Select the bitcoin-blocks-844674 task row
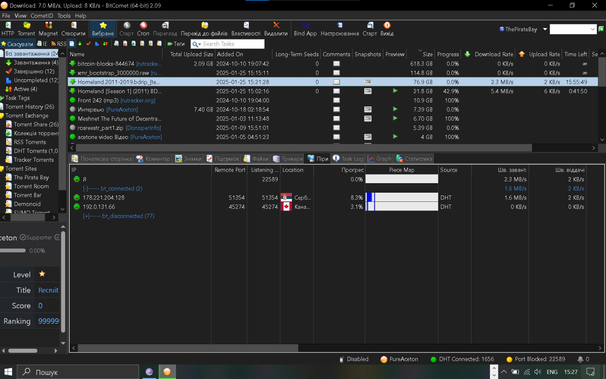This screenshot has height=379, width=606. pos(332,64)
